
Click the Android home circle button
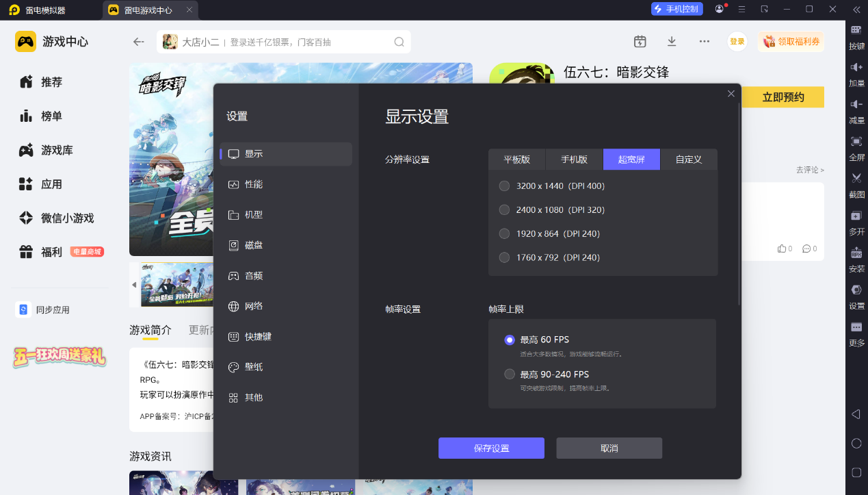[x=856, y=443]
